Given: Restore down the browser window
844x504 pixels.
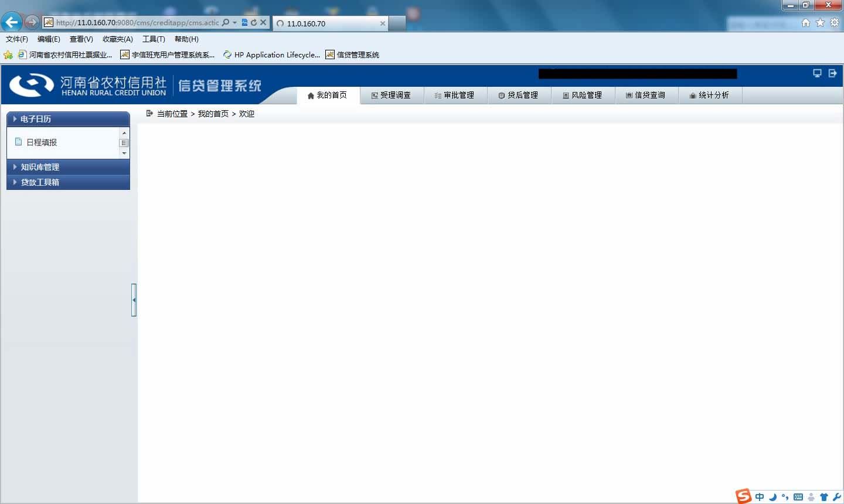Looking at the screenshot, I should tap(806, 5).
